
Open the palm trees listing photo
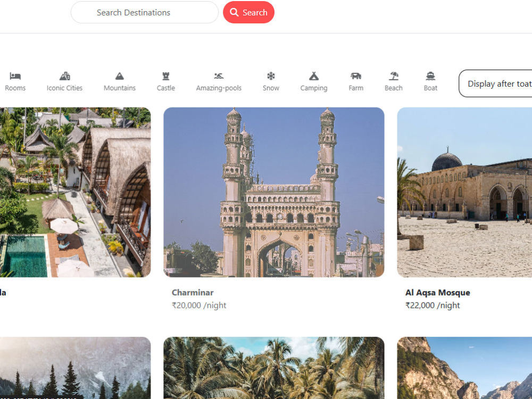[274, 368]
